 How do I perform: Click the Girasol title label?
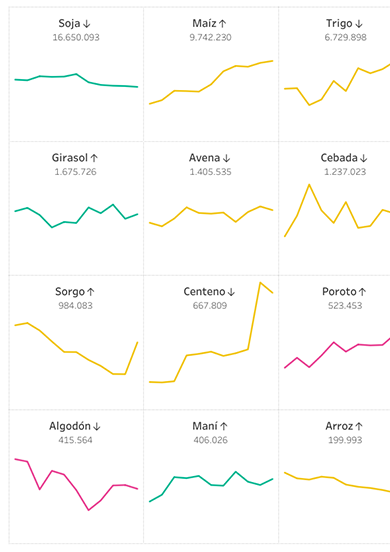(x=70, y=158)
